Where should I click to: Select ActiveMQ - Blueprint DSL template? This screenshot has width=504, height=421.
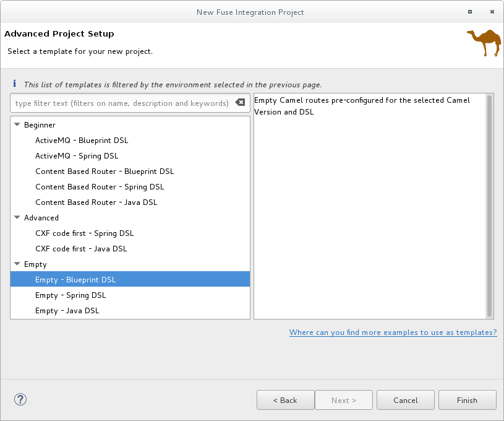click(82, 141)
